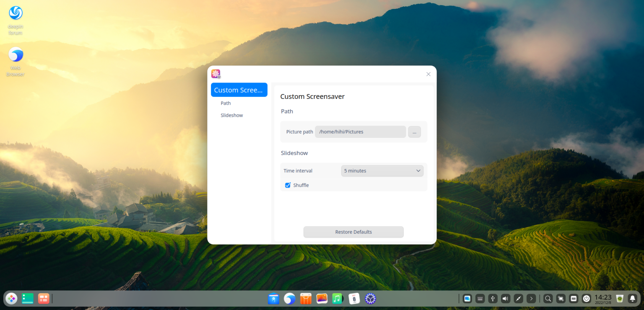The image size is (644, 310).
Task: Click the USB device tray icon
Action: 492,298
